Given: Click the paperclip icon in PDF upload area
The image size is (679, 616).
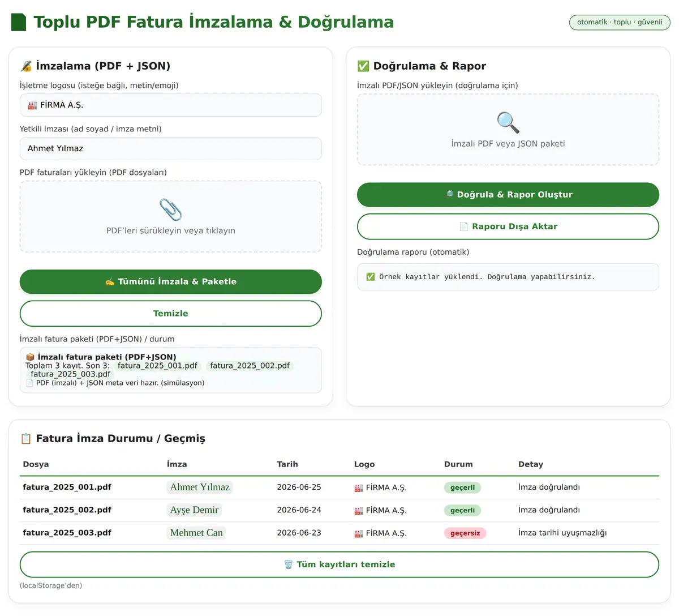Looking at the screenshot, I should click(x=170, y=209).
